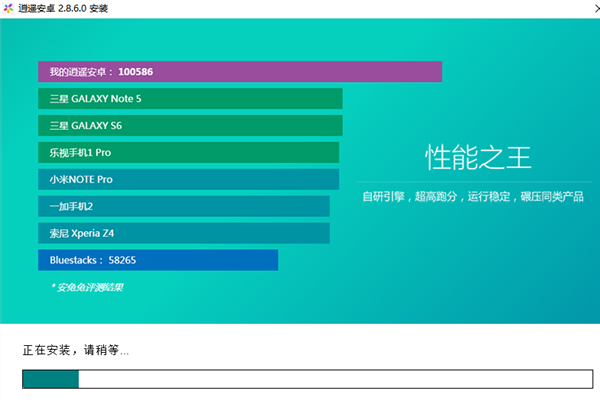The height and width of the screenshot is (400, 600).
Task: Click the 100586 score number
Action: (x=135, y=72)
